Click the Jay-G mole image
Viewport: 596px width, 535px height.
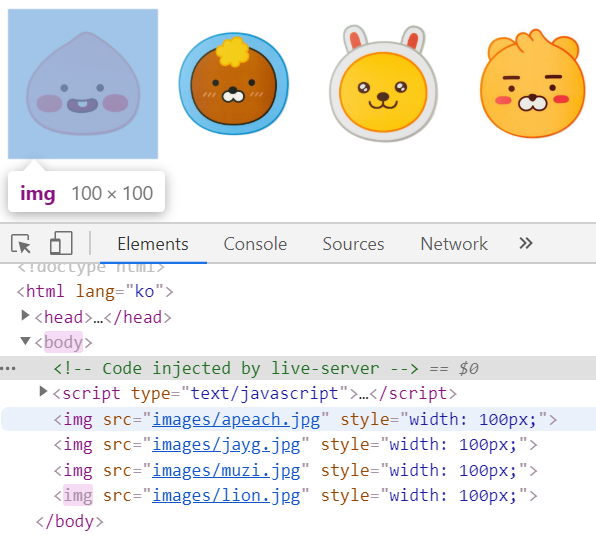[x=234, y=84]
